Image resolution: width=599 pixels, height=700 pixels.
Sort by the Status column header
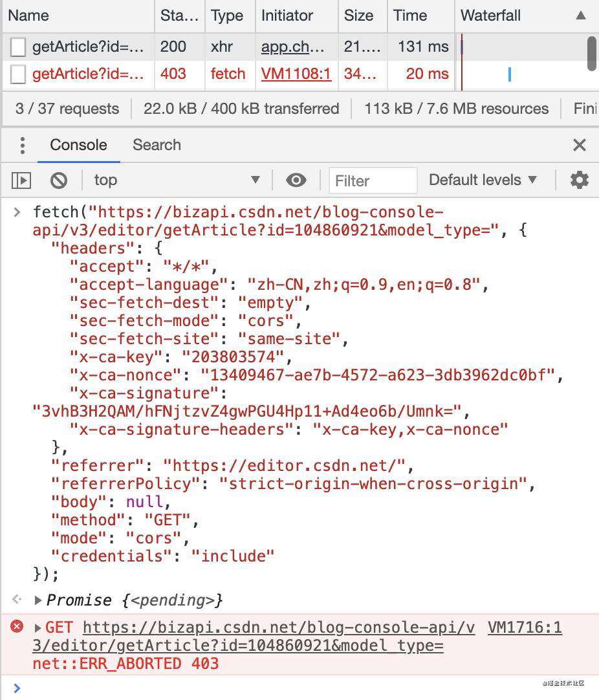click(179, 16)
